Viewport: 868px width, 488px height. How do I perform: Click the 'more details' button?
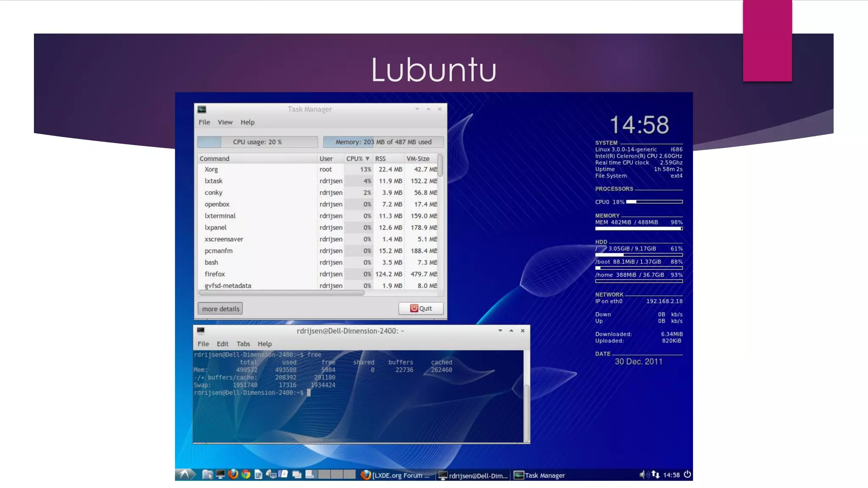coord(220,309)
